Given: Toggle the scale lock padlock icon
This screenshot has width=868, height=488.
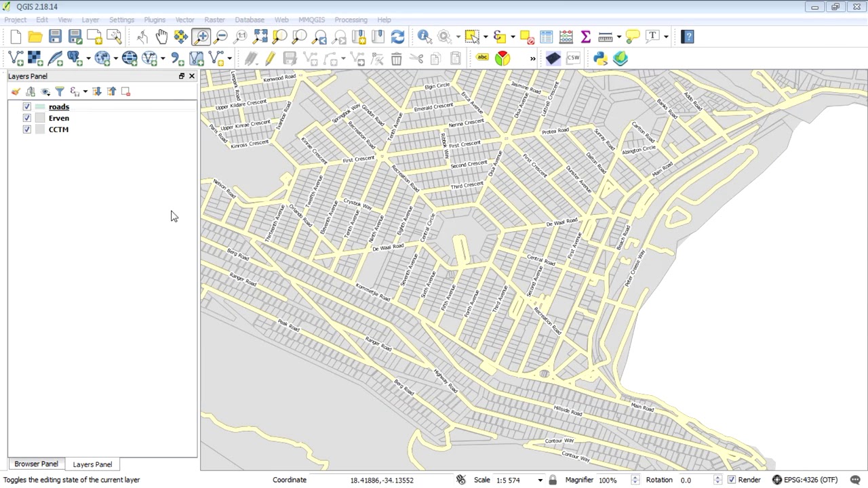Looking at the screenshot, I should coord(553,480).
